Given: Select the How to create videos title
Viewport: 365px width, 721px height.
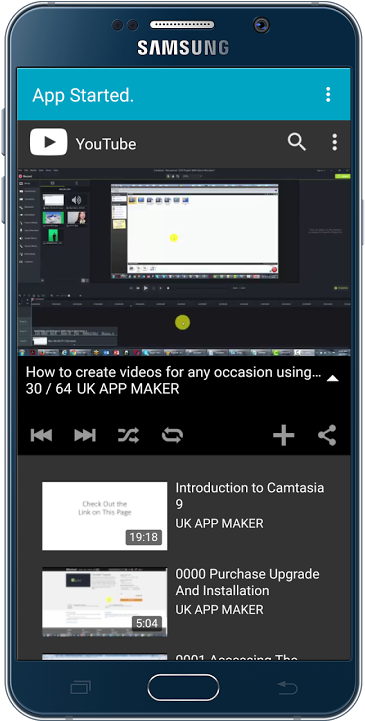Looking at the screenshot, I should click(173, 372).
